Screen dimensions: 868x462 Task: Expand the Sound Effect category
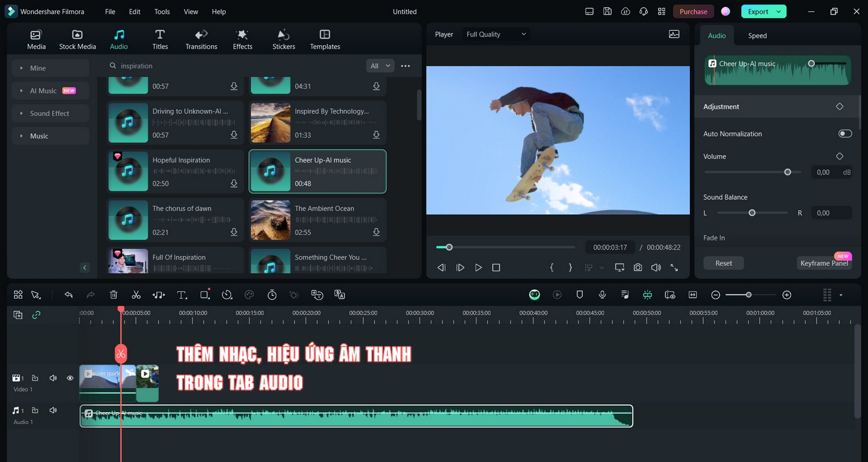50,113
